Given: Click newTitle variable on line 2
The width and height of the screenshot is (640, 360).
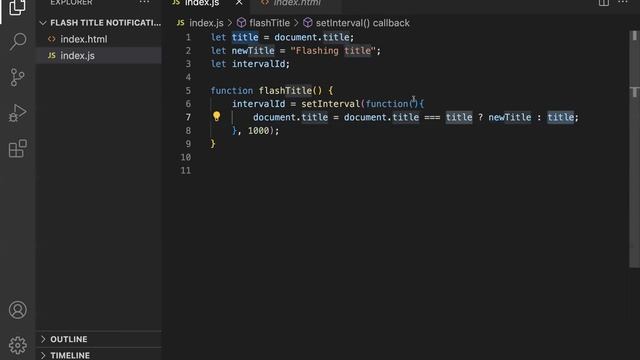Looking at the screenshot, I should coord(253,51).
